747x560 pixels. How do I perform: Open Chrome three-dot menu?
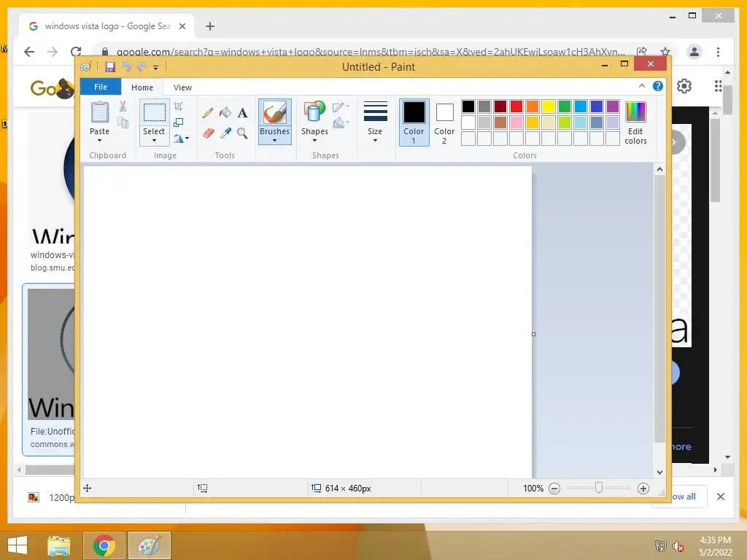pyautogui.click(x=718, y=52)
